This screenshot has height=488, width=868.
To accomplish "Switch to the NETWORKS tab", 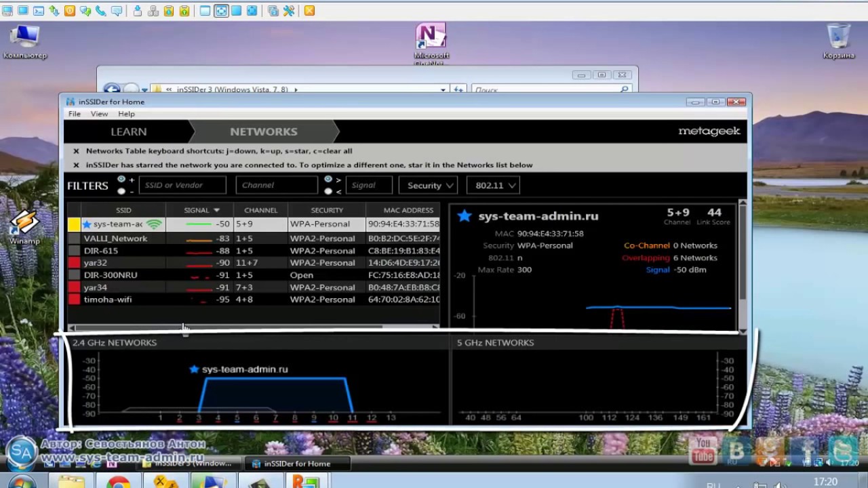I will pyautogui.click(x=263, y=131).
